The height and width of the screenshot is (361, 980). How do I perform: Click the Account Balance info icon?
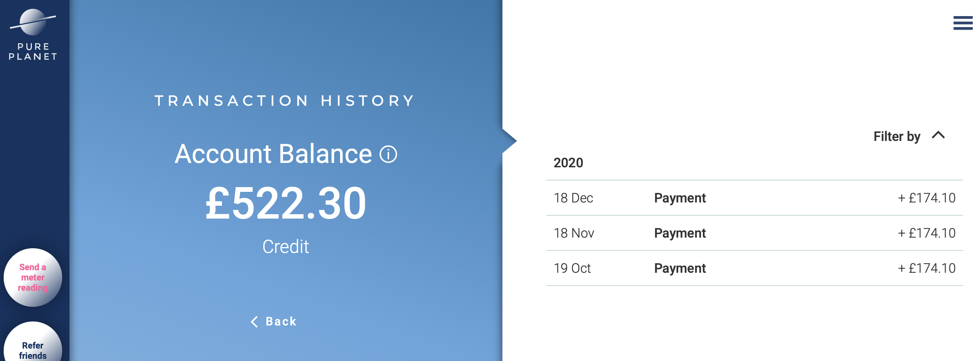pos(388,155)
